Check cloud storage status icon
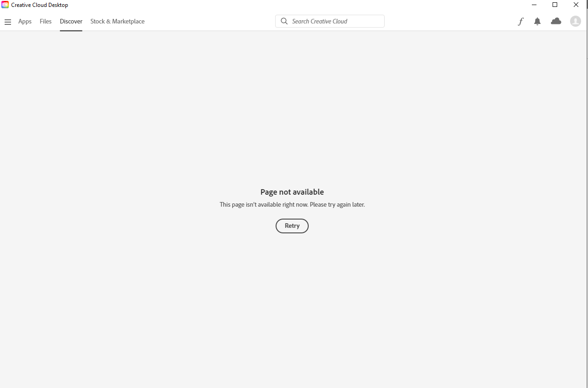The height and width of the screenshot is (388, 588). (x=556, y=21)
